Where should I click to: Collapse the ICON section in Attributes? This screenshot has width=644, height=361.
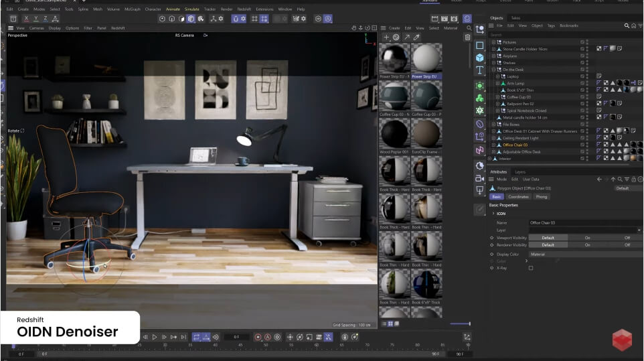493,214
